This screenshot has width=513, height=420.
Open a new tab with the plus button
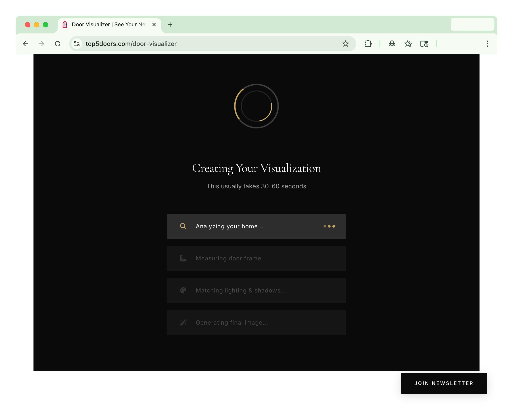(170, 25)
